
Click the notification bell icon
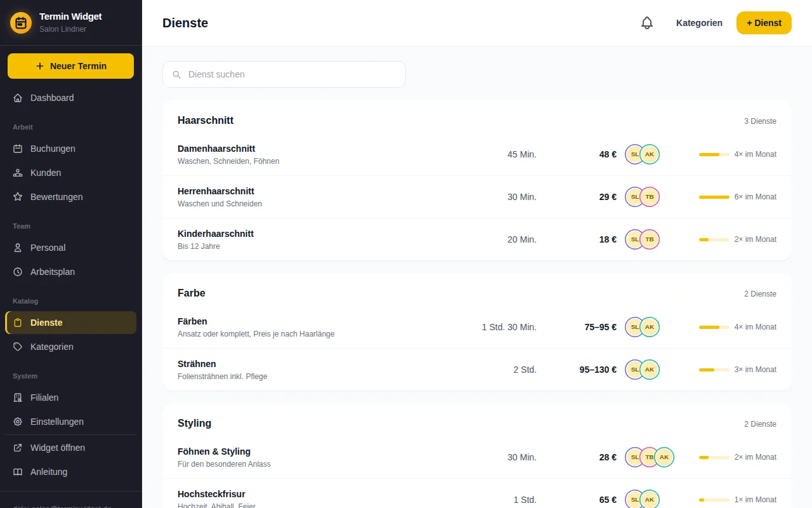point(647,23)
